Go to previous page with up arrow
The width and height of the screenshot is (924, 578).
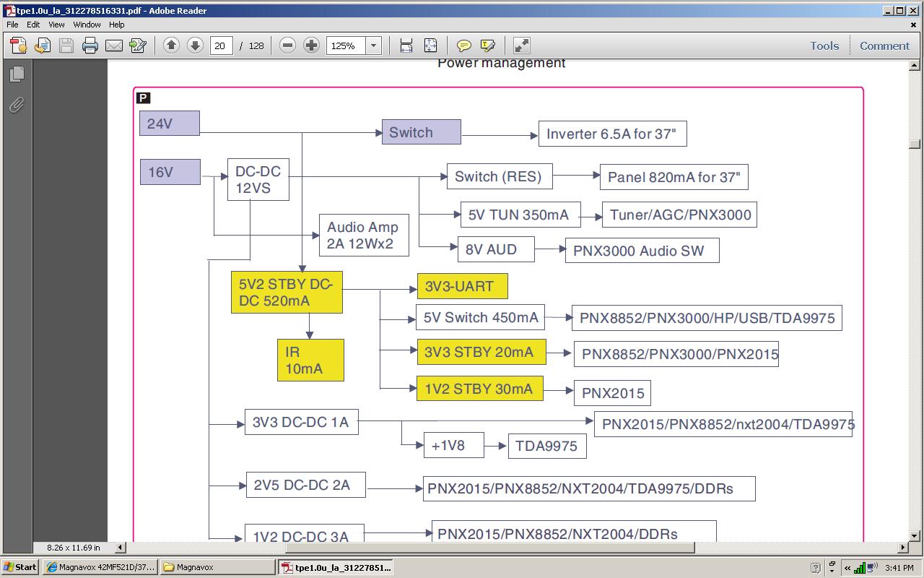pyautogui.click(x=171, y=46)
